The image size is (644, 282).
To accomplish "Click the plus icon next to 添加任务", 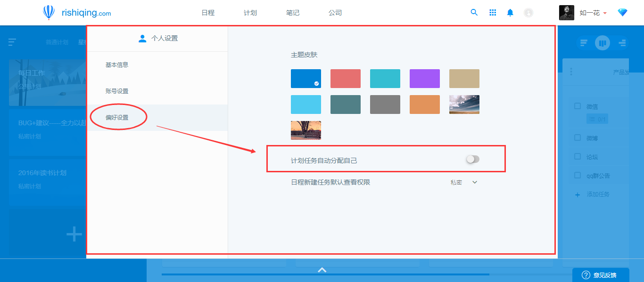I will pyautogui.click(x=577, y=194).
